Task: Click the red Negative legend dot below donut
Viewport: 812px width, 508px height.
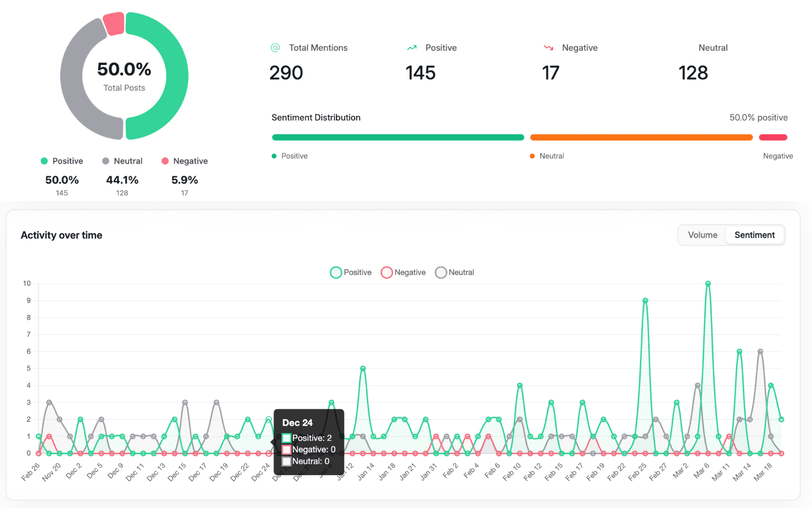Action: [165, 161]
